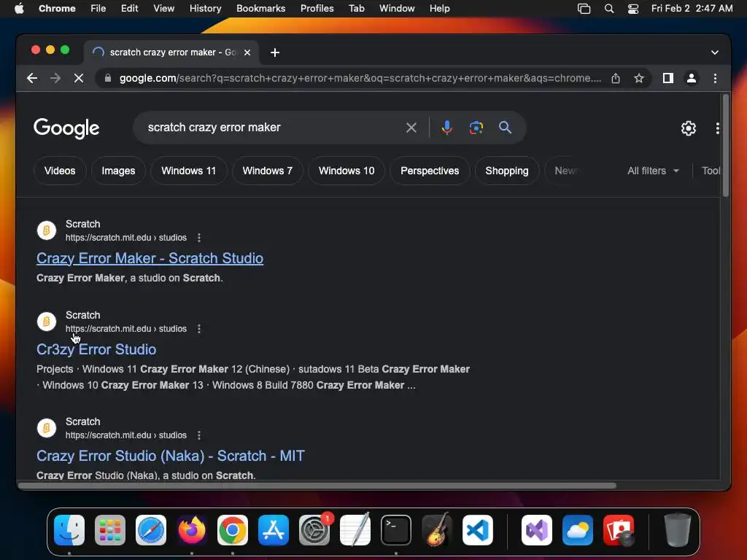View site info via padlock icon

[x=108, y=78]
